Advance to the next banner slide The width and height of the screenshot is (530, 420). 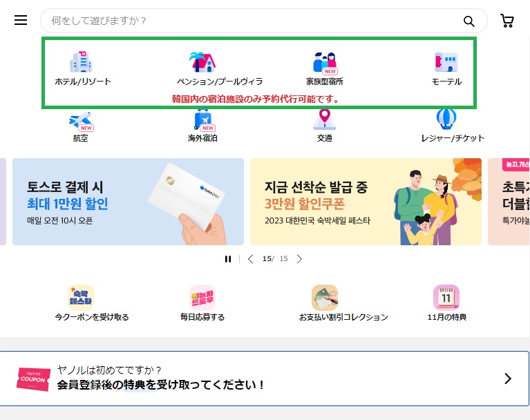coord(299,259)
